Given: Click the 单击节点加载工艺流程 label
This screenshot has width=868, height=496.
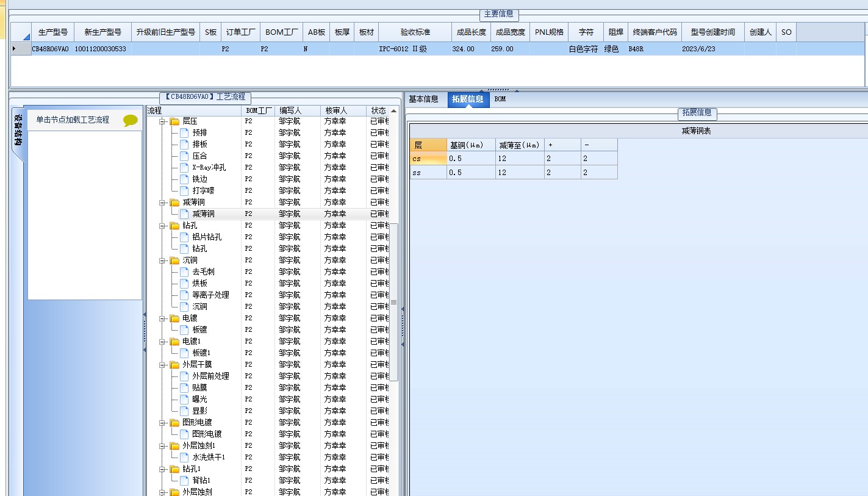Looking at the screenshot, I should [x=73, y=120].
